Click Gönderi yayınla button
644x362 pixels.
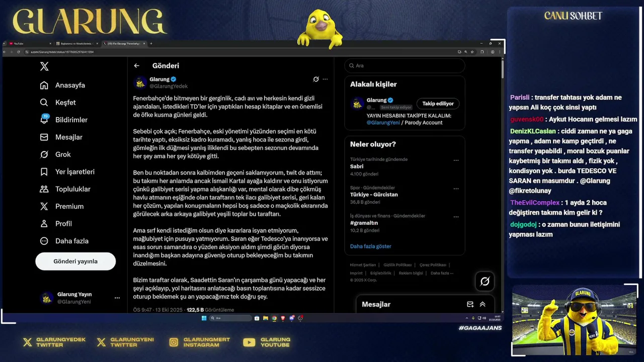point(75,261)
